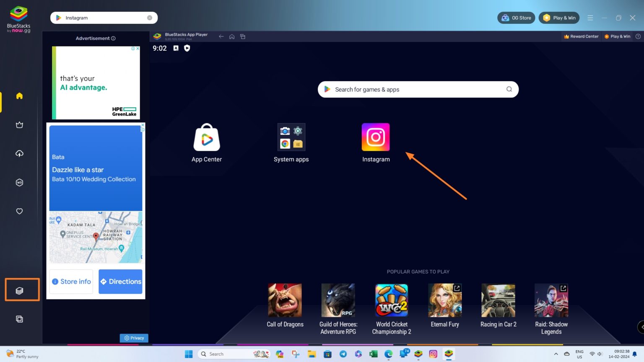The height and width of the screenshot is (362, 644).
Task: Open the BlueStacks Home sidebar icon
Action: coord(19,96)
